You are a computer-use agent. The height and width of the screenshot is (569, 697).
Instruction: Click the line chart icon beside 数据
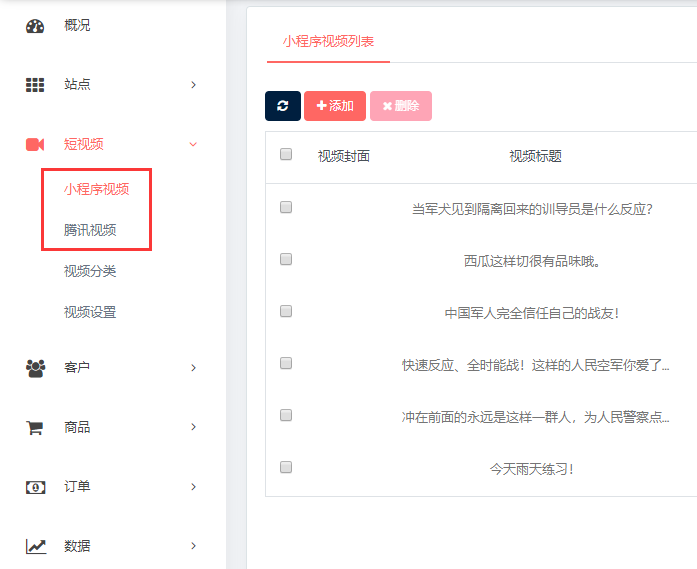(x=36, y=546)
